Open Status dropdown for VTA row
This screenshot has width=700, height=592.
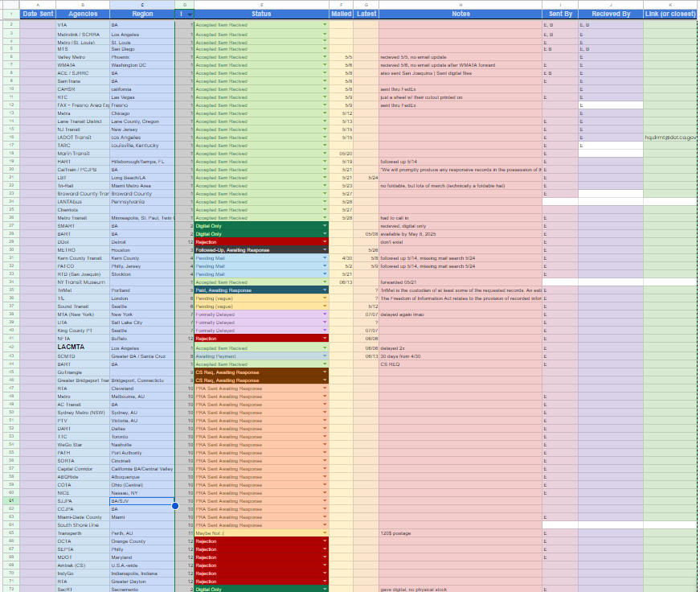point(325,25)
